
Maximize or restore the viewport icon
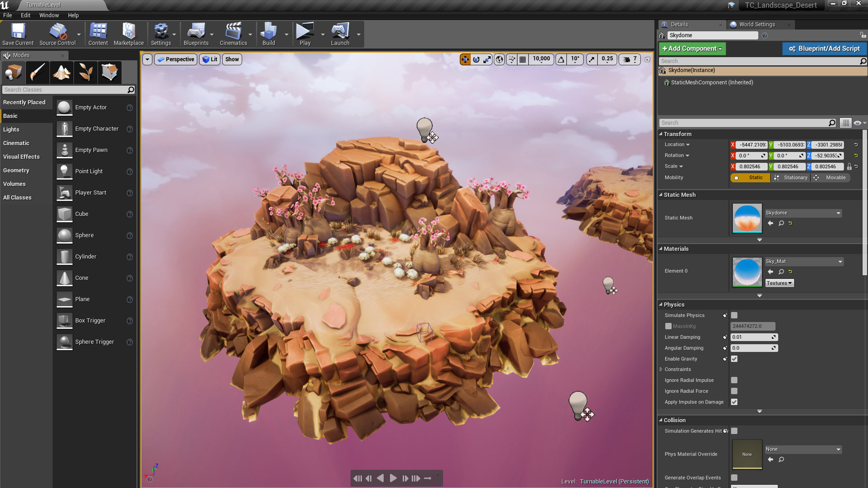click(647, 59)
